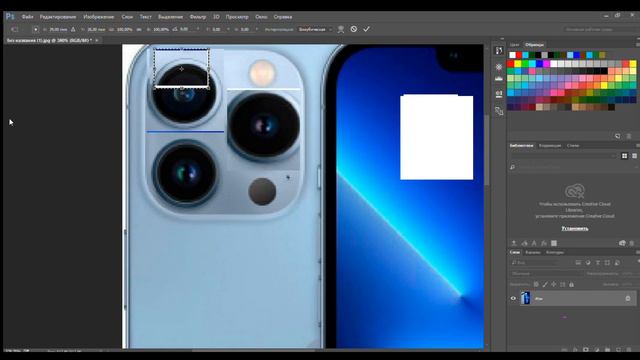
Task: Switch to the Контуры tab
Action: point(555,252)
